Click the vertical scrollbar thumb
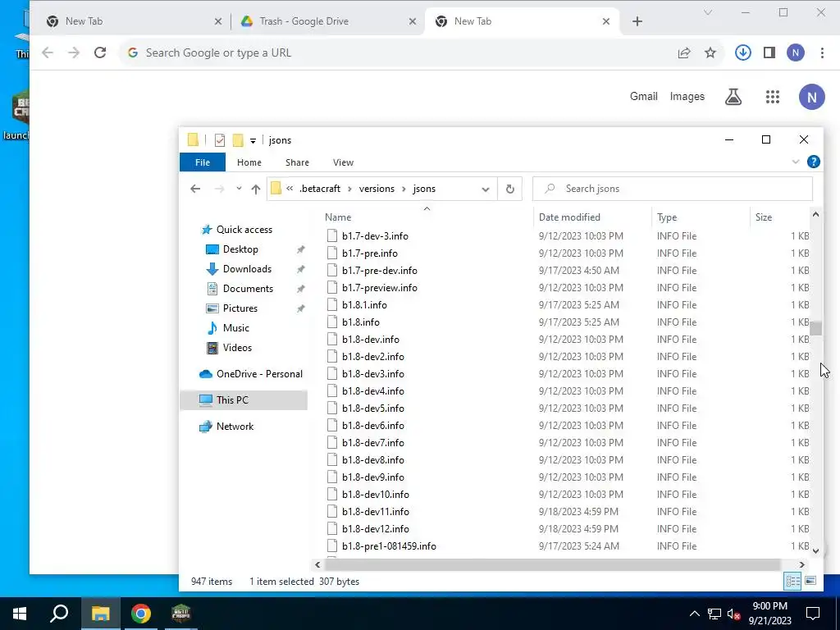Screen dimensions: 840x630 (x=815, y=328)
